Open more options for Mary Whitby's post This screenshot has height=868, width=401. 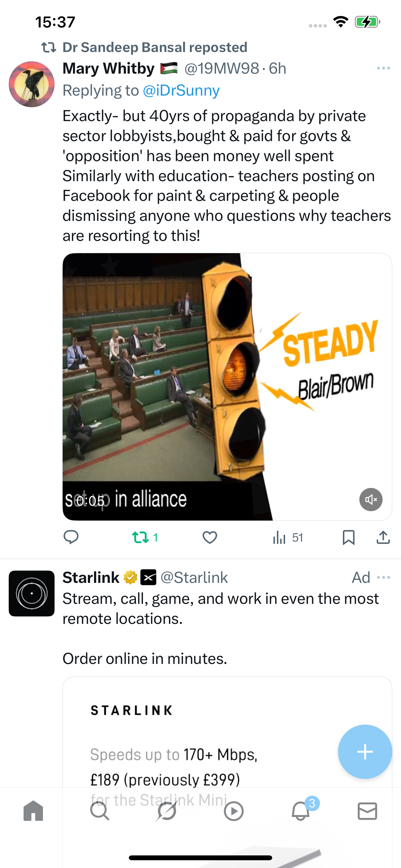384,68
